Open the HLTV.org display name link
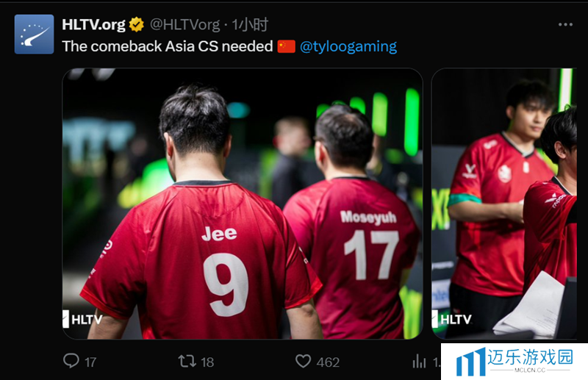Image resolution: width=588 pixels, height=380 pixels. coord(93,25)
